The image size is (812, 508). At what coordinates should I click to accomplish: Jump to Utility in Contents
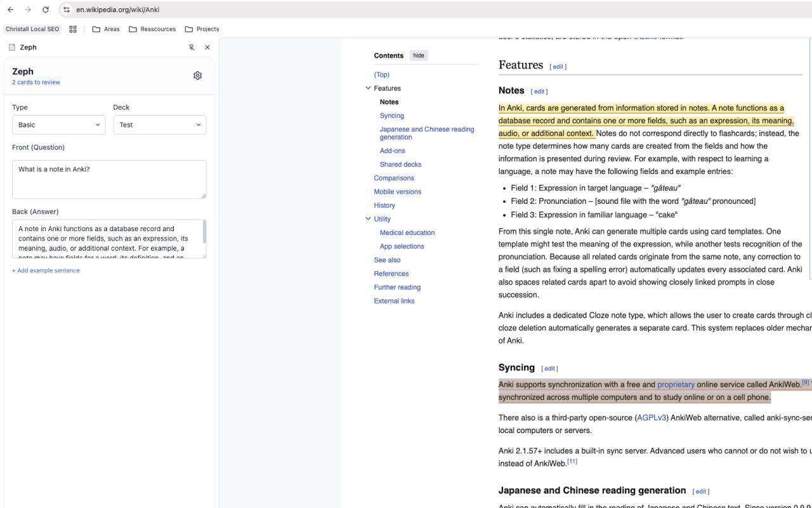click(383, 219)
